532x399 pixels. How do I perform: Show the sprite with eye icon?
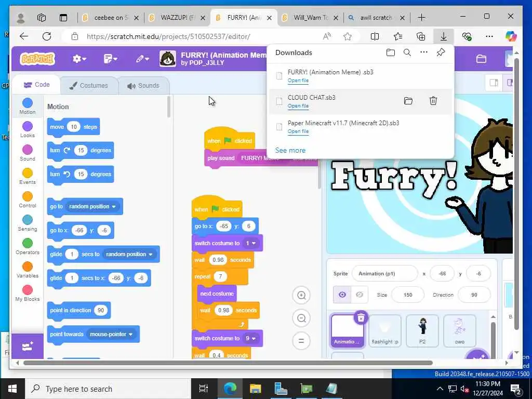(x=342, y=295)
